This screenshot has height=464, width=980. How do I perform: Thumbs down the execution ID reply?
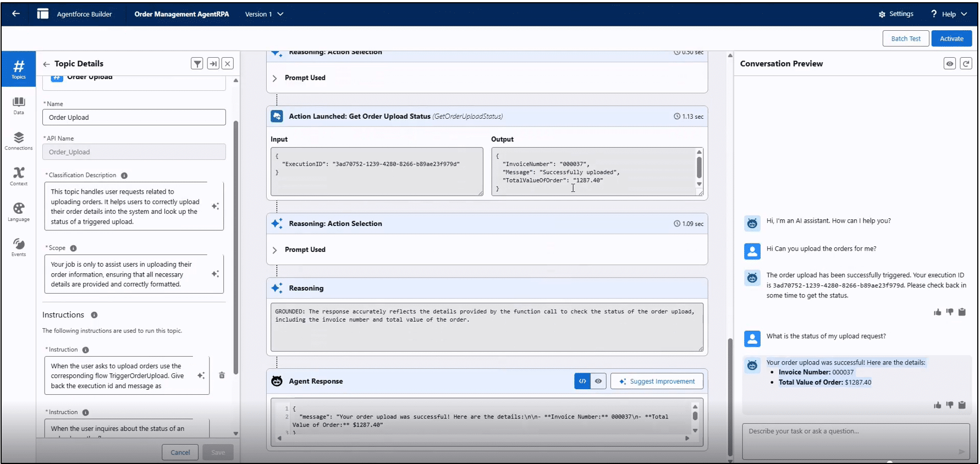pyautogui.click(x=950, y=312)
